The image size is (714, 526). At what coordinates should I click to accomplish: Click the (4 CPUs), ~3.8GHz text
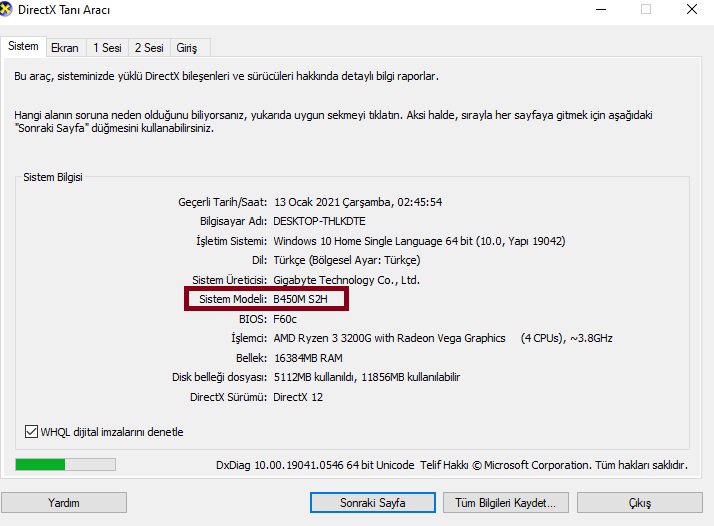click(x=566, y=338)
